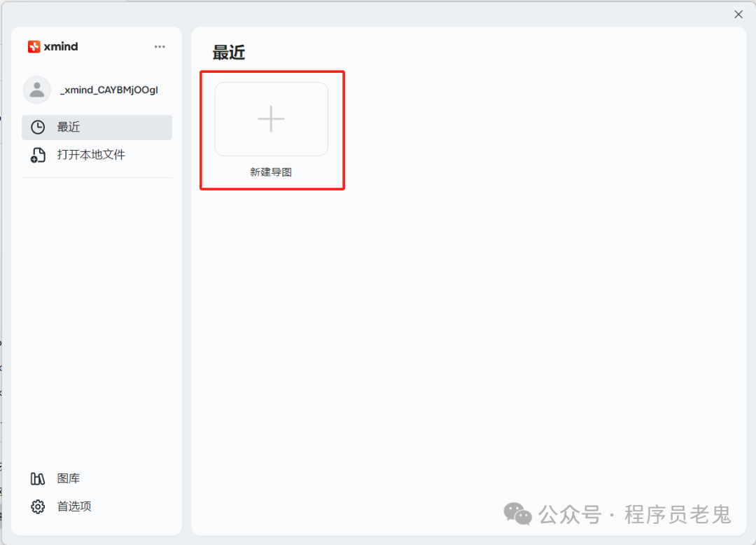The width and height of the screenshot is (756, 545).
Task: Click the xmind logo icon
Action: pyautogui.click(x=34, y=47)
